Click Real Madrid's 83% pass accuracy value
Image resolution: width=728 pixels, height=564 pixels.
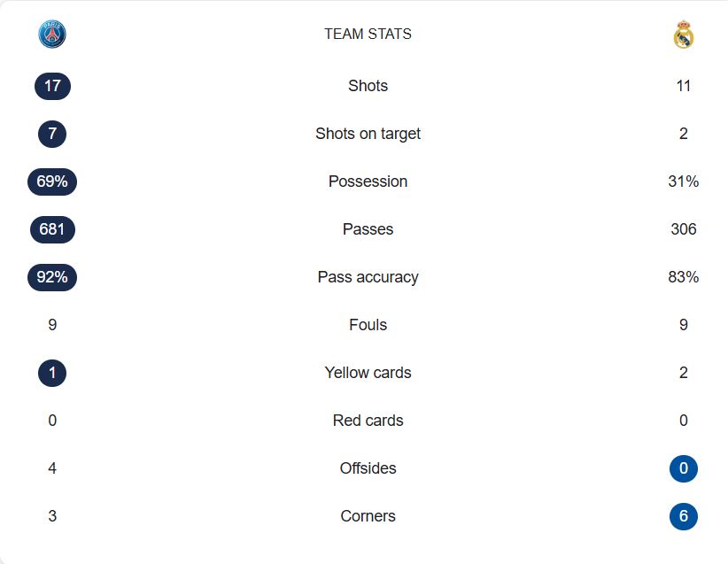(684, 277)
